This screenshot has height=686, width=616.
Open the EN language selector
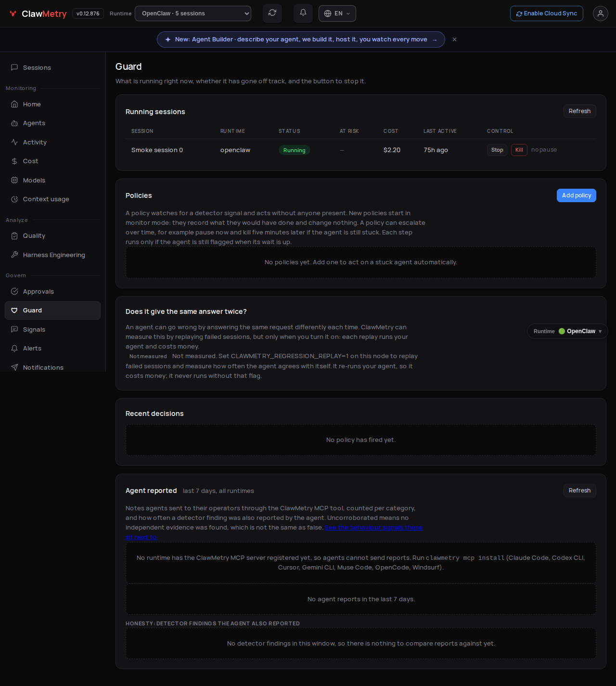pyautogui.click(x=337, y=13)
